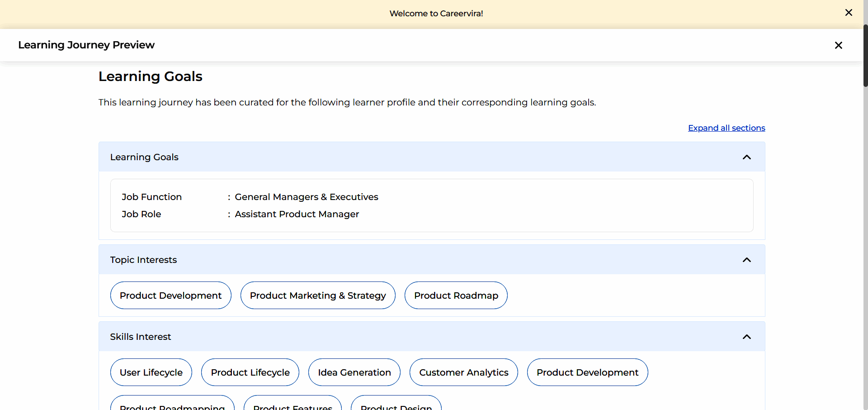Click the Topic Interests section header
This screenshot has width=868, height=410.
143,260
